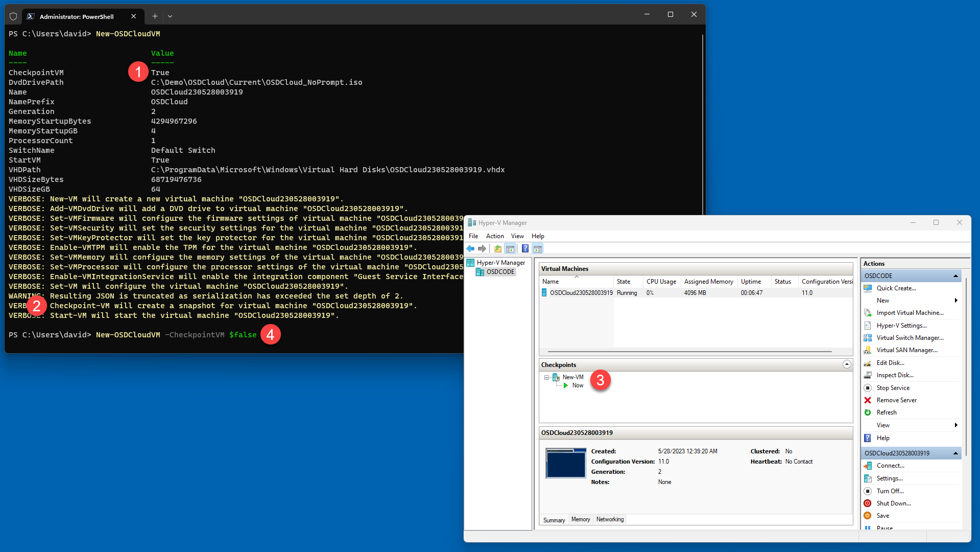
Task: Click the Virtual Switch Manager icon
Action: pos(868,338)
